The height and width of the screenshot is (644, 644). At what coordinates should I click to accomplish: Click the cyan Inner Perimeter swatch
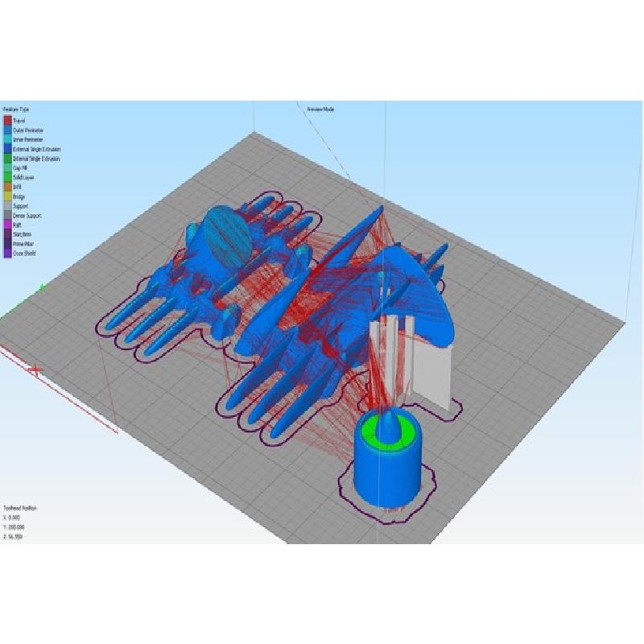pyautogui.click(x=8, y=139)
